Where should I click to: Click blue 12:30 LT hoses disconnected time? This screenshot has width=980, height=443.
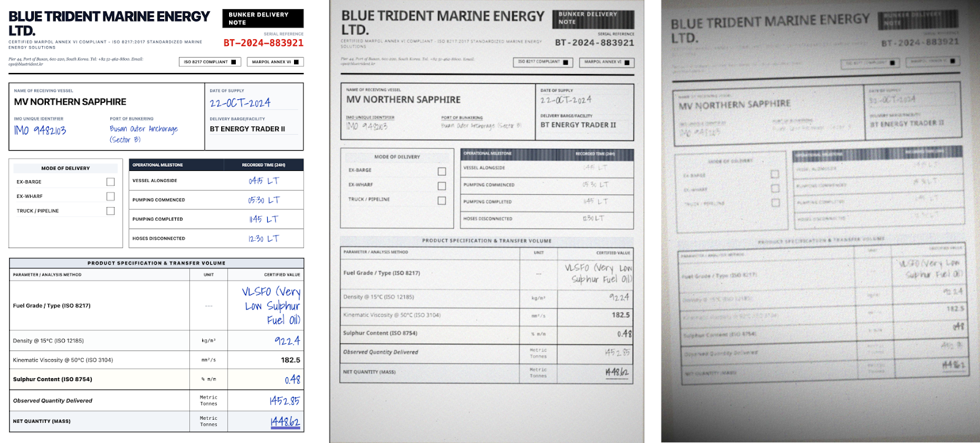(264, 239)
